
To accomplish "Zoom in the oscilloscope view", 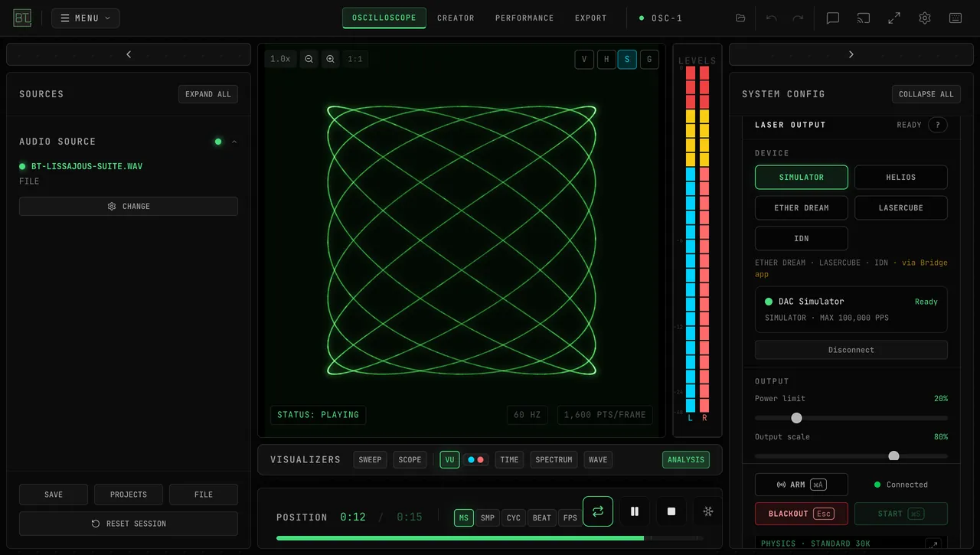I will (x=330, y=59).
